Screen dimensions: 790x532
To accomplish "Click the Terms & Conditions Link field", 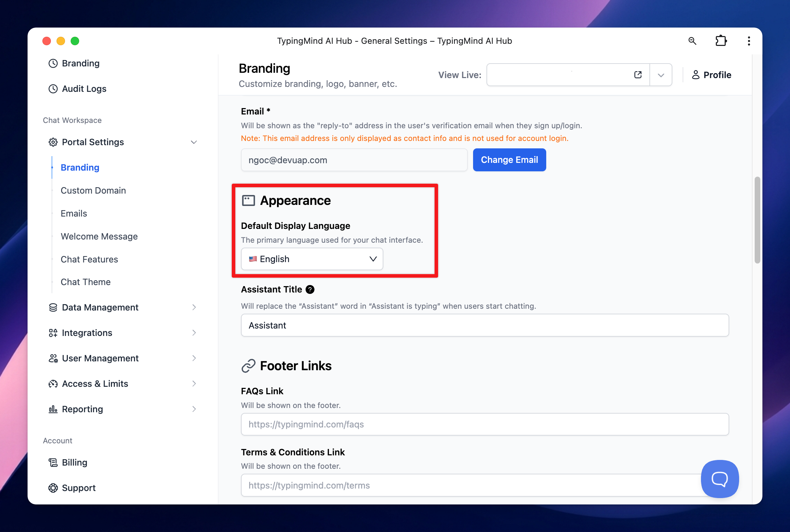I will [x=485, y=485].
